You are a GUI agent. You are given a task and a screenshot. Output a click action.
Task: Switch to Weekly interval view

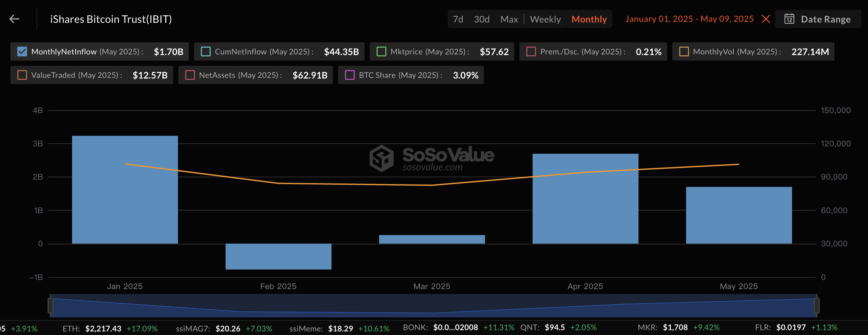click(x=545, y=19)
